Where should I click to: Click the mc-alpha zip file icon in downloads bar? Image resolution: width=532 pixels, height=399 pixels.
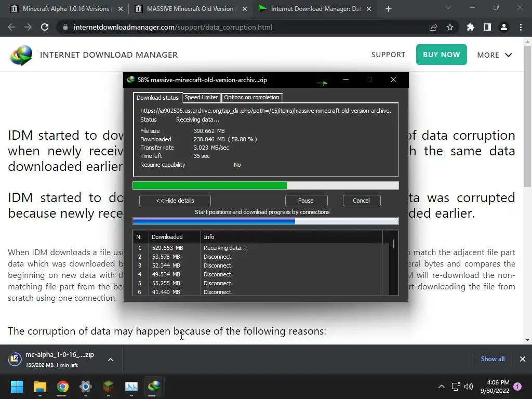pos(15,359)
